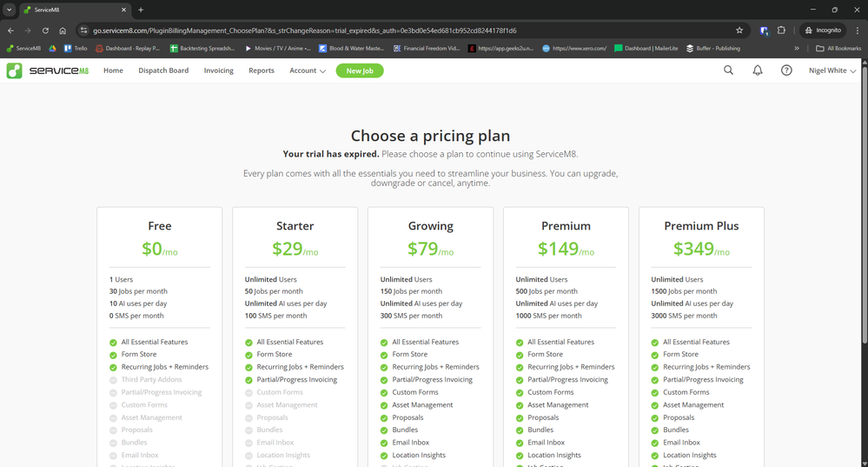Viewport: 868px width, 467px height.
Task: Open the Invoicing menu item
Action: coord(219,71)
